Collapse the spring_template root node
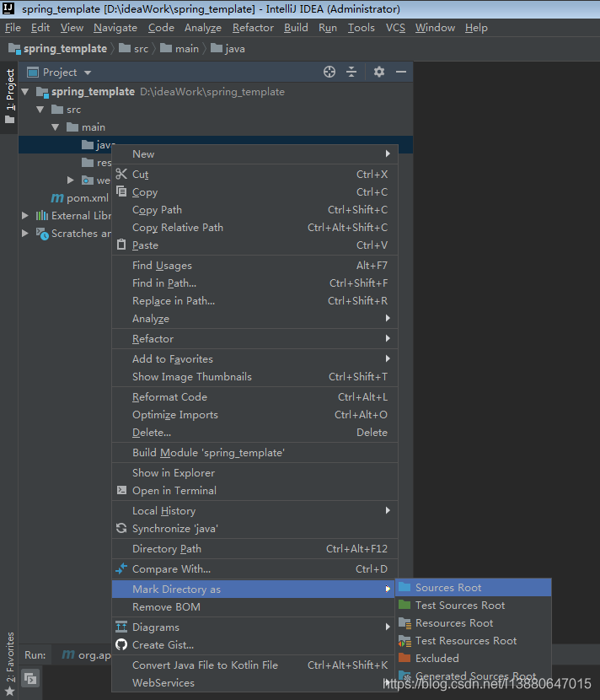 (25, 92)
